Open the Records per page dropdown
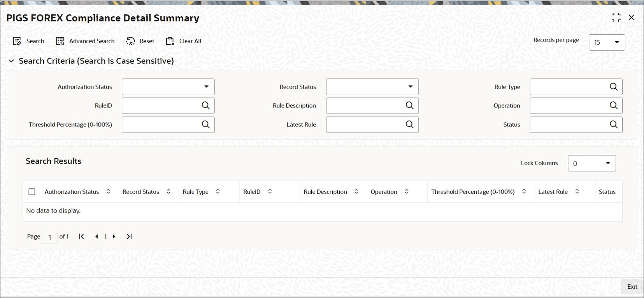 (607, 42)
